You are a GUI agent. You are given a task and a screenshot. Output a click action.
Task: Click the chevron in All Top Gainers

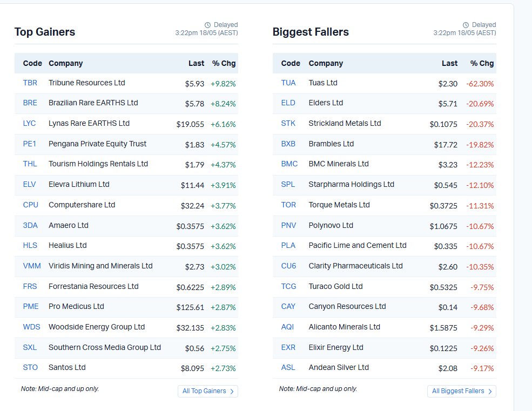tap(232, 392)
